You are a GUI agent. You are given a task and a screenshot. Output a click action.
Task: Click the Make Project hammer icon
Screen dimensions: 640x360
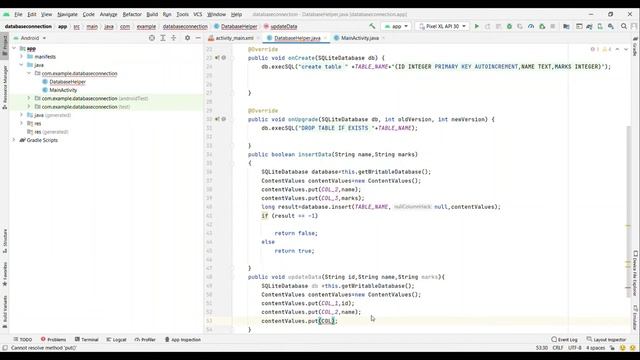(x=372, y=26)
